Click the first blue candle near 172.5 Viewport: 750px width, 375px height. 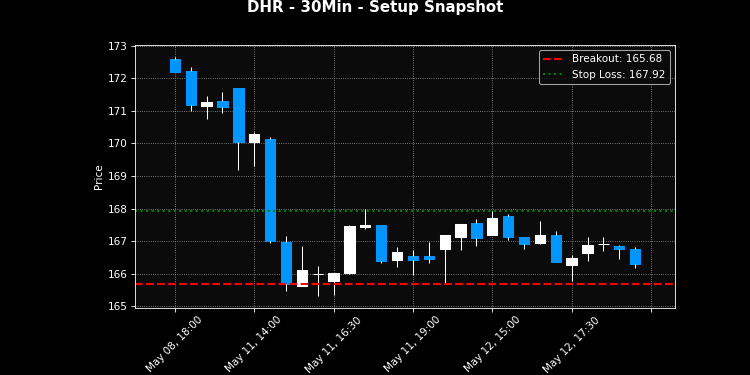click(x=176, y=66)
